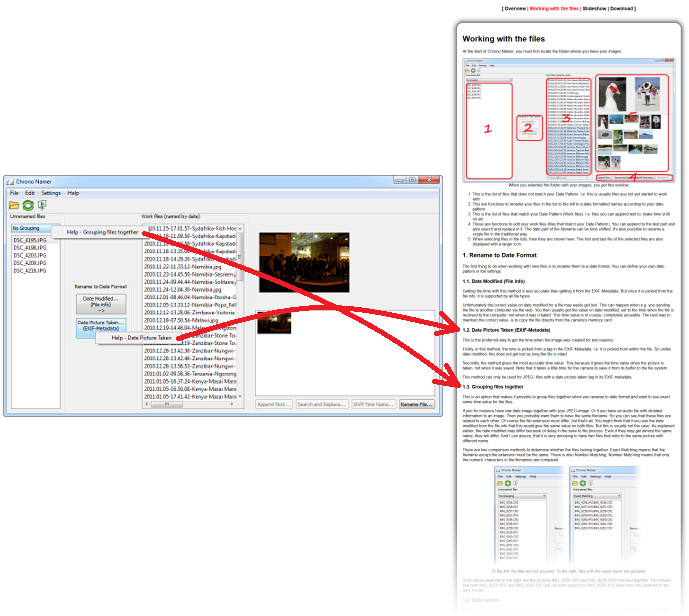This screenshot has width=689, height=616.
Task: Click the Date Modified (File info) button
Action: click(101, 304)
